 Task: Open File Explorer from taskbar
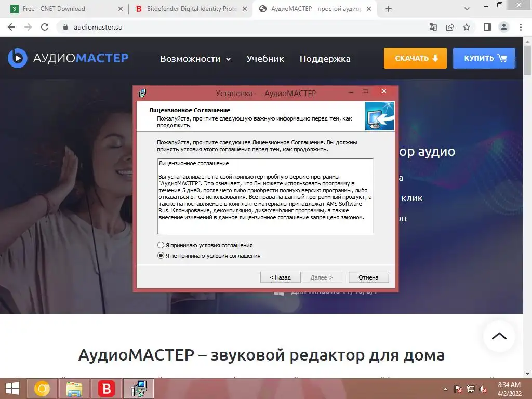point(74,389)
